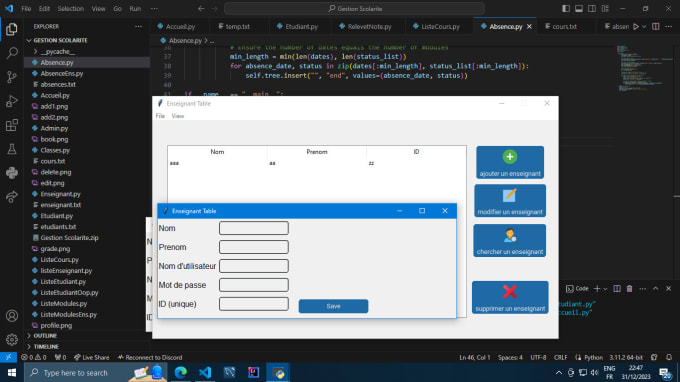Image resolution: width=680 pixels, height=382 pixels.
Task: Click modifier un enseignant button
Action: 510,201
